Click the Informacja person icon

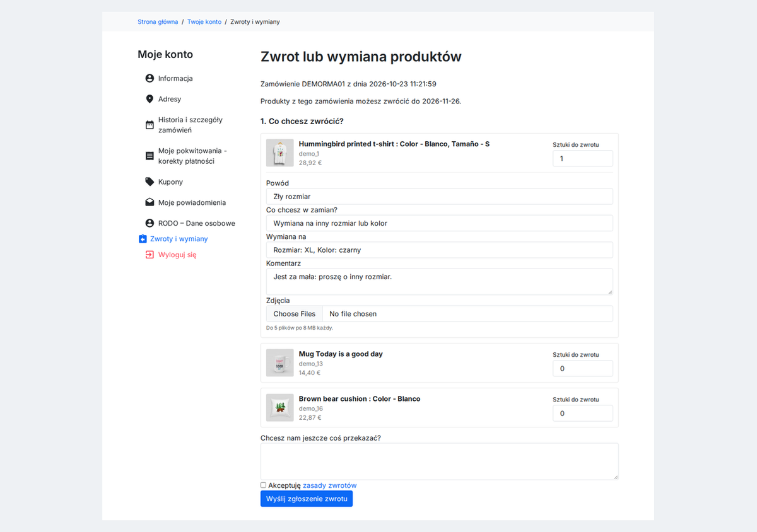150,78
